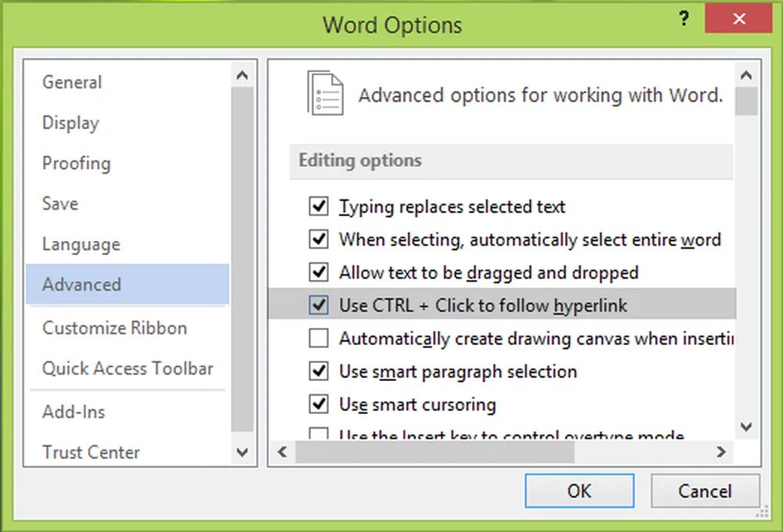Close the Word Options dialog
The width and height of the screenshot is (783, 532).
point(738,19)
